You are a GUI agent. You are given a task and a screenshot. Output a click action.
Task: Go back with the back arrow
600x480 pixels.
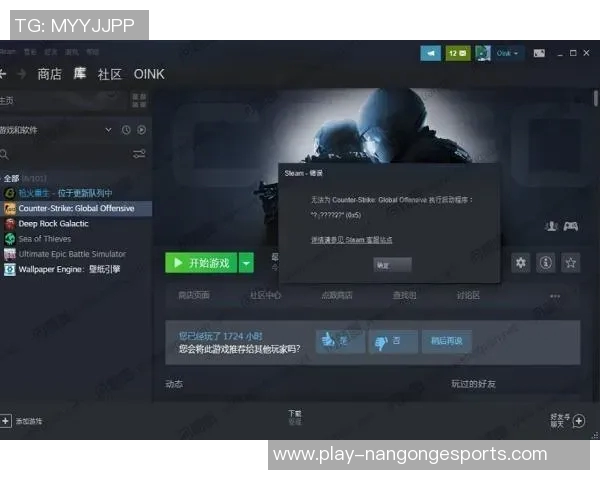(x=3, y=73)
